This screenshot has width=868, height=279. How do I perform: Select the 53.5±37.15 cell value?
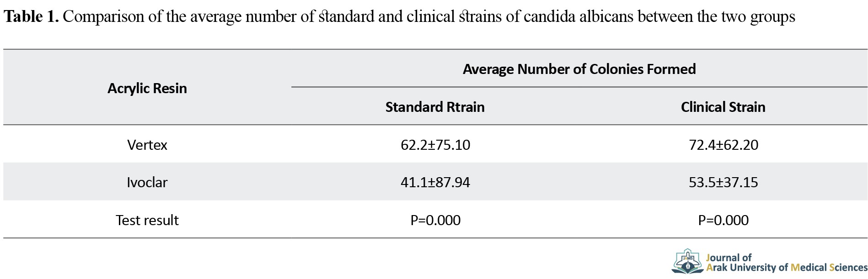tap(723, 182)
